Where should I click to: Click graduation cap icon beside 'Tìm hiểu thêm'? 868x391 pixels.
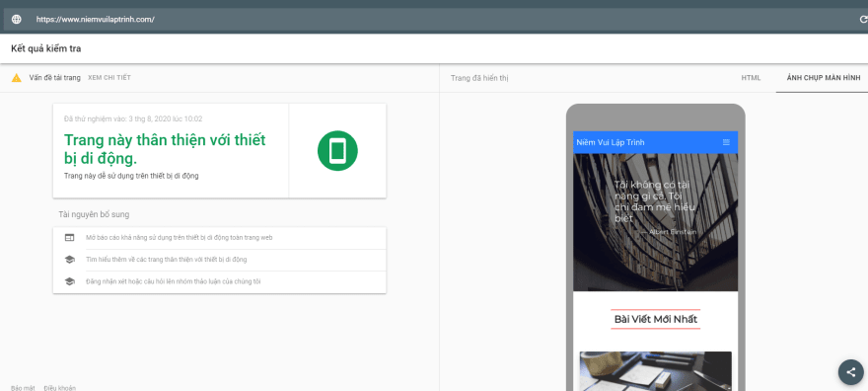click(70, 260)
